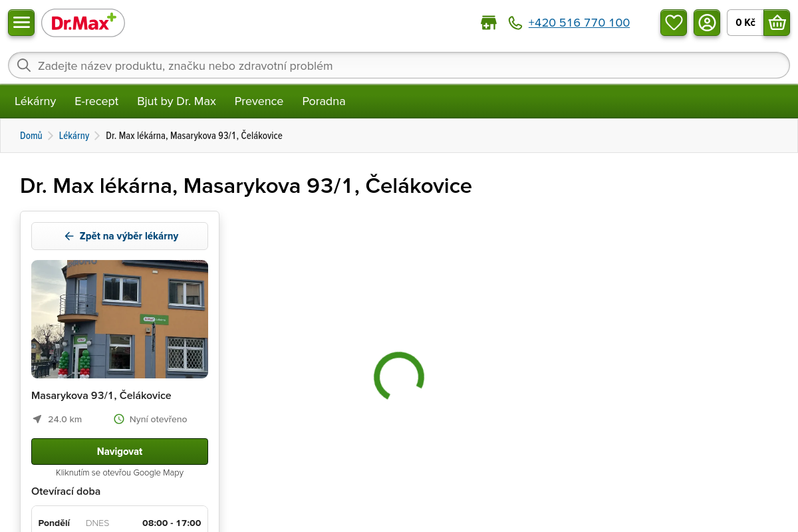Click the Masarykova 93/1, Čelákovice address
This screenshot has height=532, width=798.
101,396
